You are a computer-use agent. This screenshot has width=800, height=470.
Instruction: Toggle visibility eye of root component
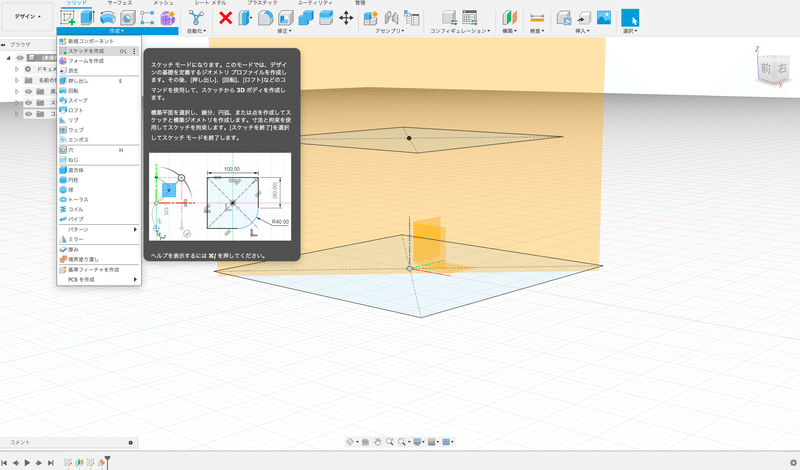(x=20, y=58)
